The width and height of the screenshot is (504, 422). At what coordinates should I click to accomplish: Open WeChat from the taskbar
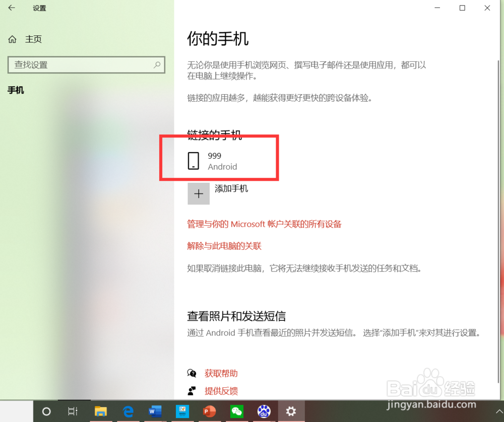pos(236,411)
